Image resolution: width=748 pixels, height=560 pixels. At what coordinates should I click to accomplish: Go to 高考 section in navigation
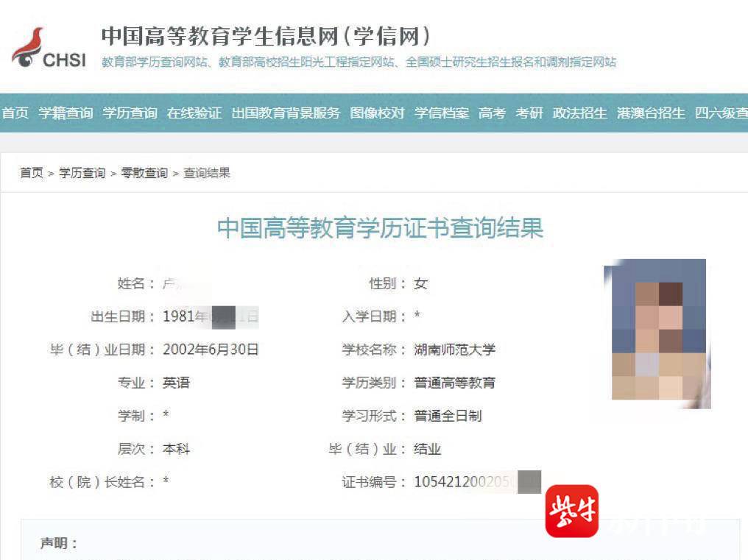coord(492,113)
